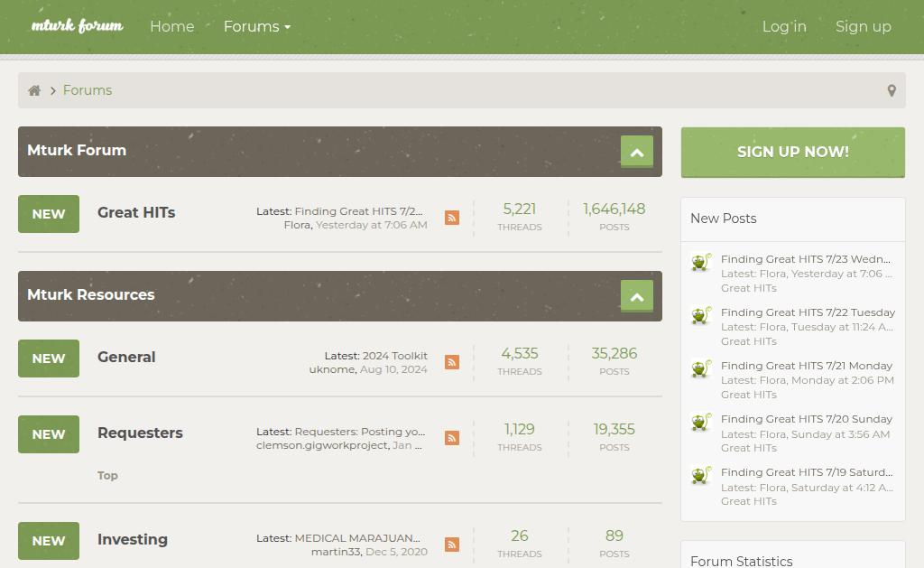Click Flora's avatar on the 7/21 Monday post
Viewport: 924px width, 568px height.
[x=701, y=368]
